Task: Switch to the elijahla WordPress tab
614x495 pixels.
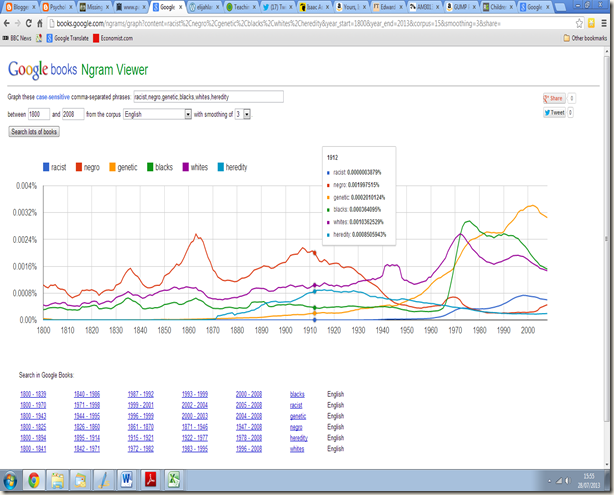Action: 204,7
